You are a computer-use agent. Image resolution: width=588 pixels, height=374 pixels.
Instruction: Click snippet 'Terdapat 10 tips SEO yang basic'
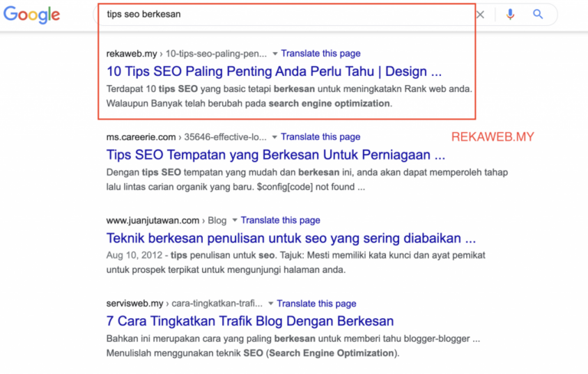click(x=289, y=96)
